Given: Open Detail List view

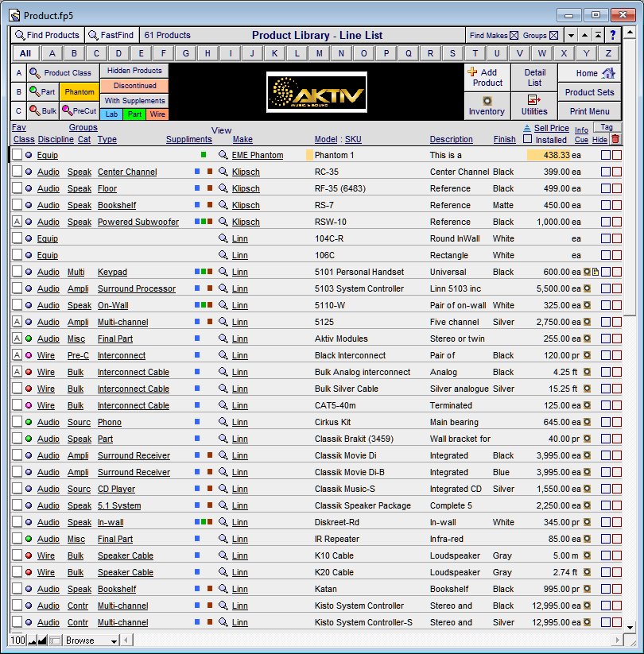Looking at the screenshot, I should tap(534, 78).
